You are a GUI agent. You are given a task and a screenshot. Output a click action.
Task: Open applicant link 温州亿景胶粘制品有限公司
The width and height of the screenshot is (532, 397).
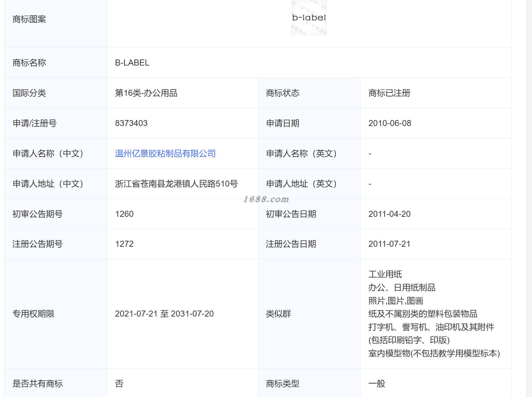click(x=165, y=154)
